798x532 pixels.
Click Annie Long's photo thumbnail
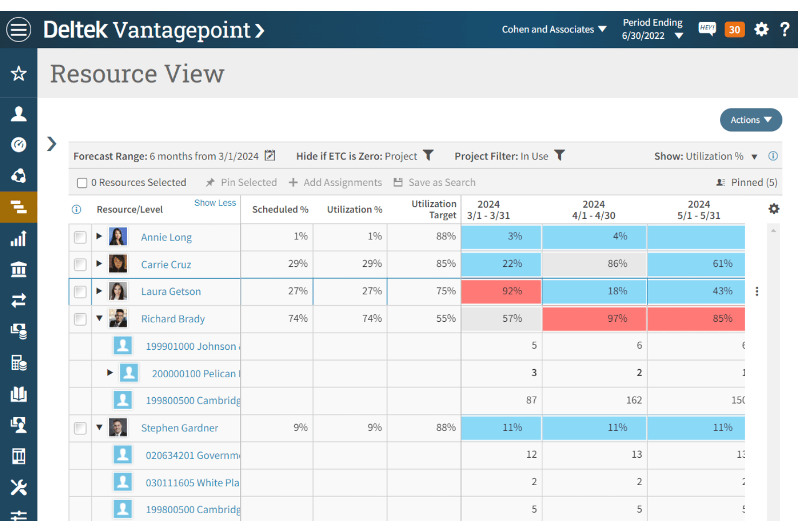pyautogui.click(x=118, y=236)
